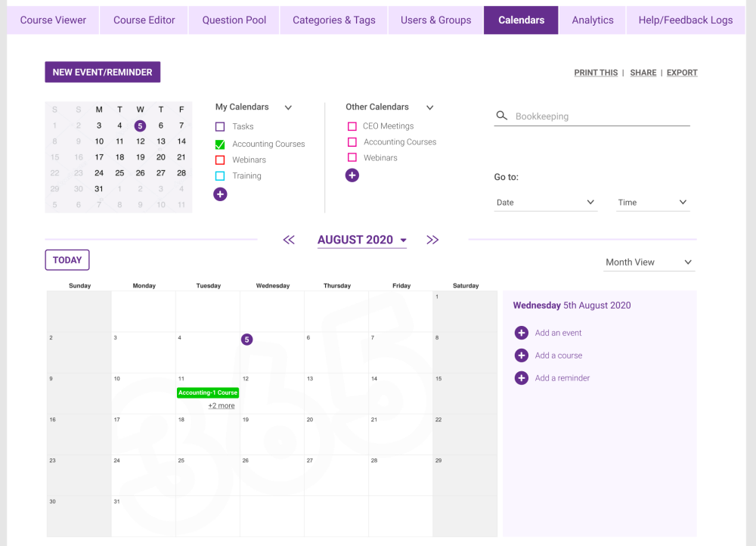Click the EXPORT link
Image resolution: width=756 pixels, height=546 pixels.
682,73
